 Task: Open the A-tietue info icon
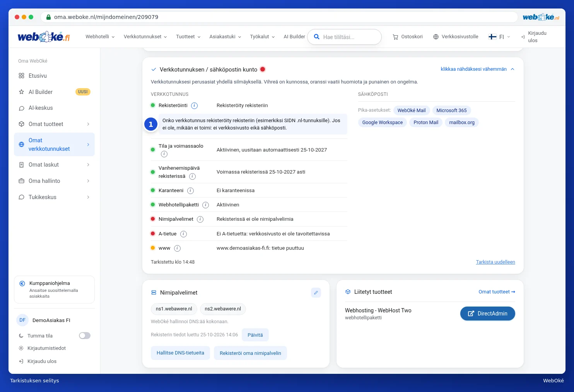tap(184, 234)
